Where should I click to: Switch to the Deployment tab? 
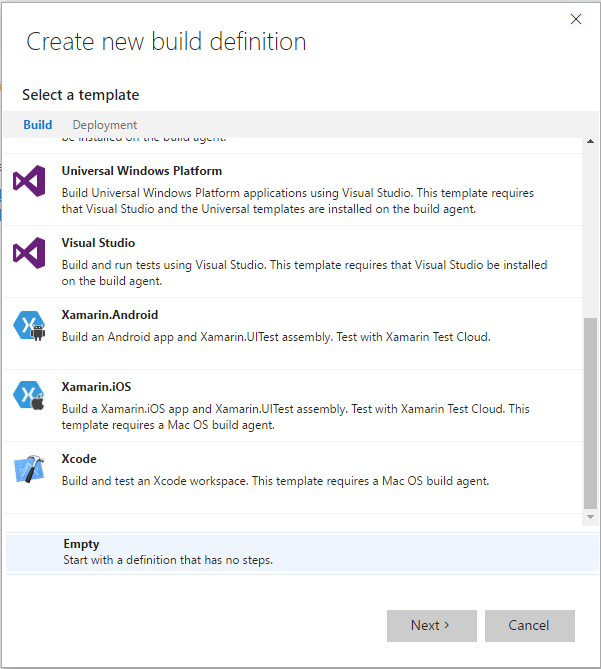(x=105, y=125)
